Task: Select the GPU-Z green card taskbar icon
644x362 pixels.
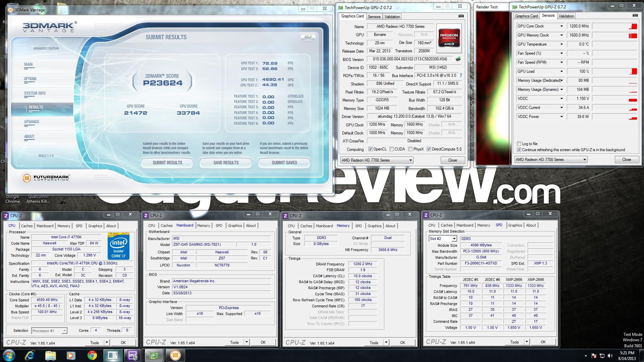Action: click(x=154, y=355)
